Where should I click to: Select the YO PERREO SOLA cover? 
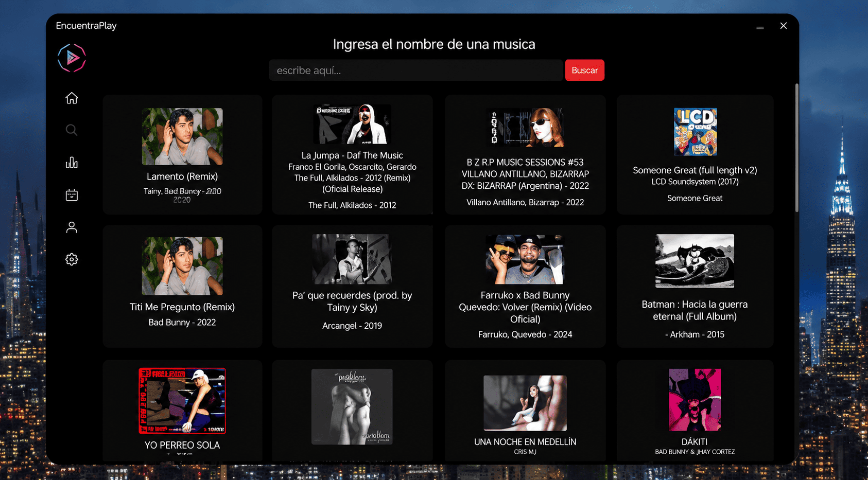[182, 401]
